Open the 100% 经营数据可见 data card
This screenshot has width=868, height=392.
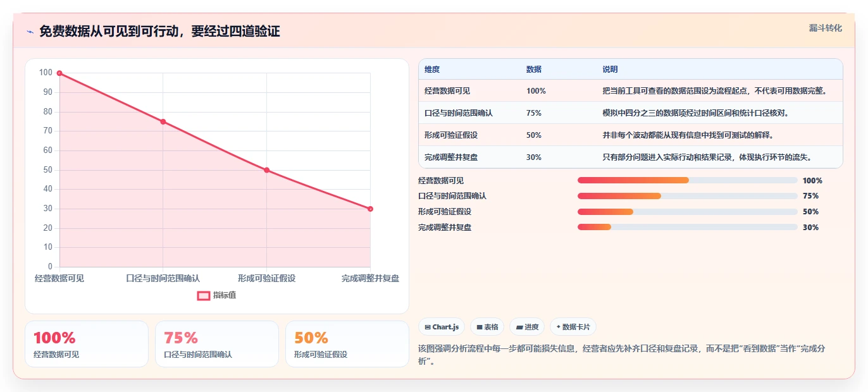click(x=87, y=344)
